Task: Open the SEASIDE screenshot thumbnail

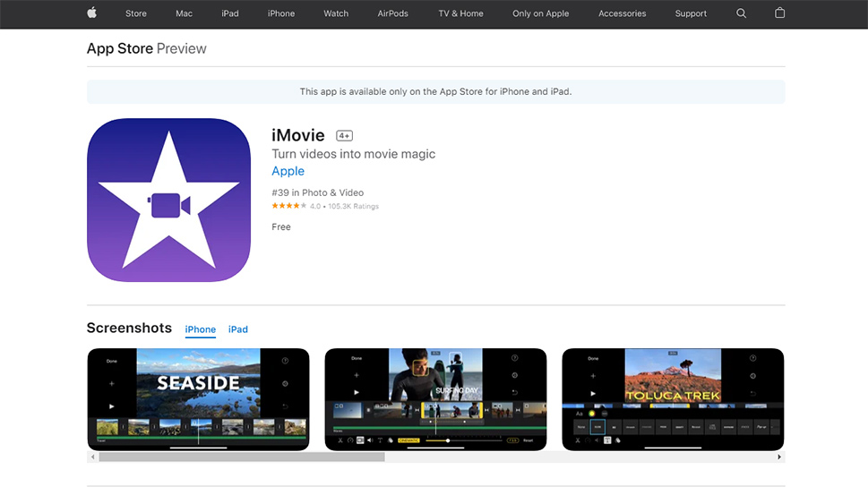Action: 198,399
